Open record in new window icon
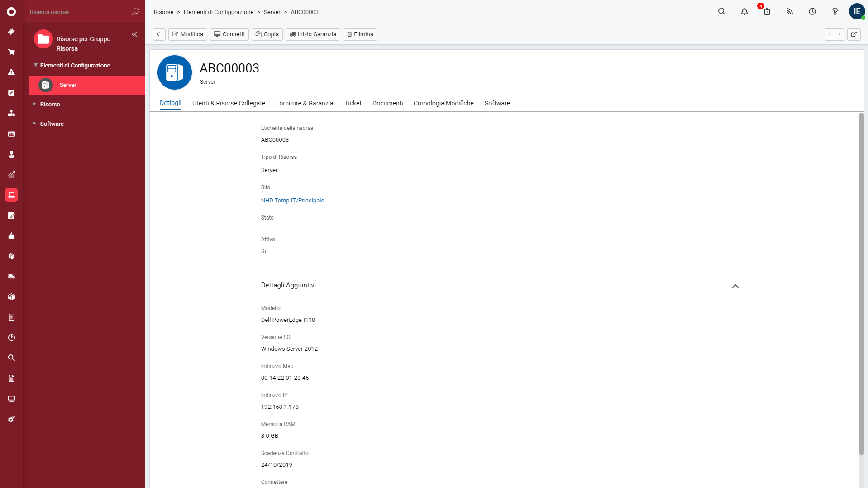 [x=854, y=34]
